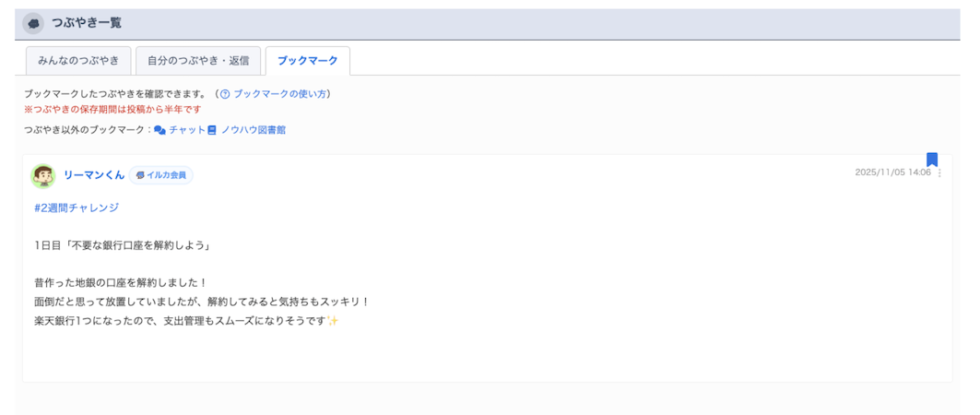
Task: Click the 2025/11/05 14:06 timestamp
Action: coord(892,172)
